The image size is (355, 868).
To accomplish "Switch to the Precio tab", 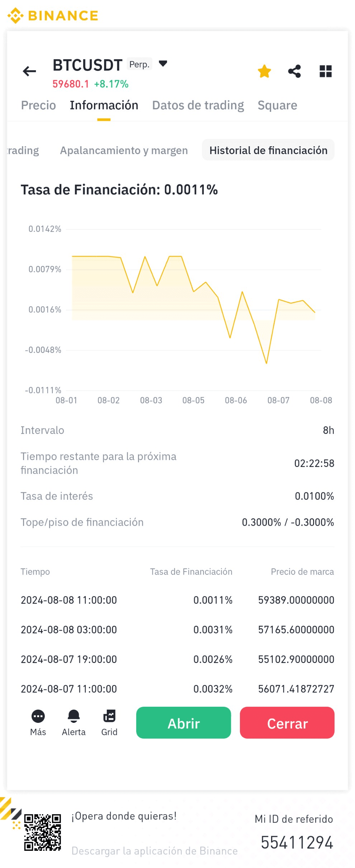I will coord(38,105).
